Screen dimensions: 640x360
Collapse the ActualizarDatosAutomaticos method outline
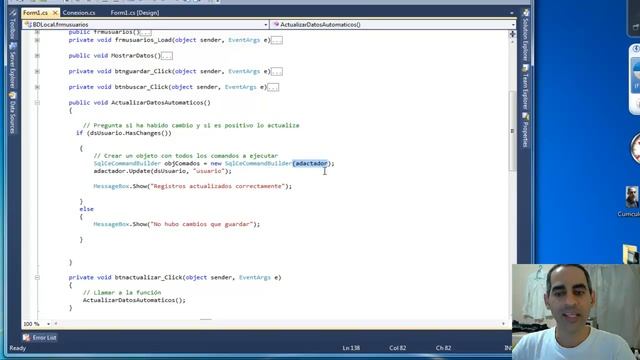coord(37,102)
